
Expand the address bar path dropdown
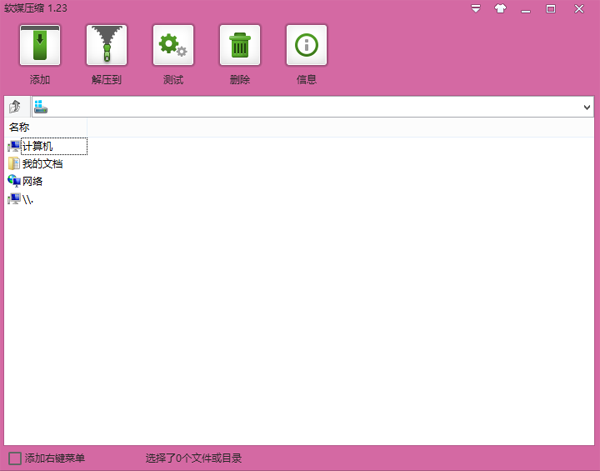(x=587, y=106)
